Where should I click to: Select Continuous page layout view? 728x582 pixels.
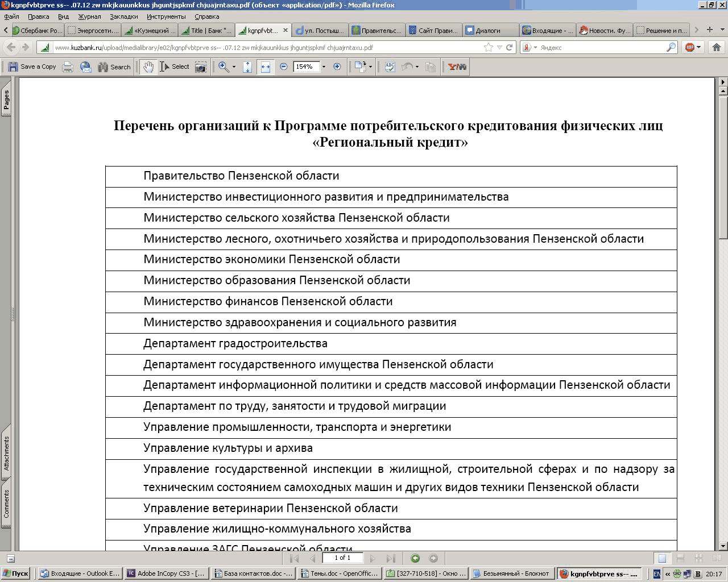pos(680,558)
